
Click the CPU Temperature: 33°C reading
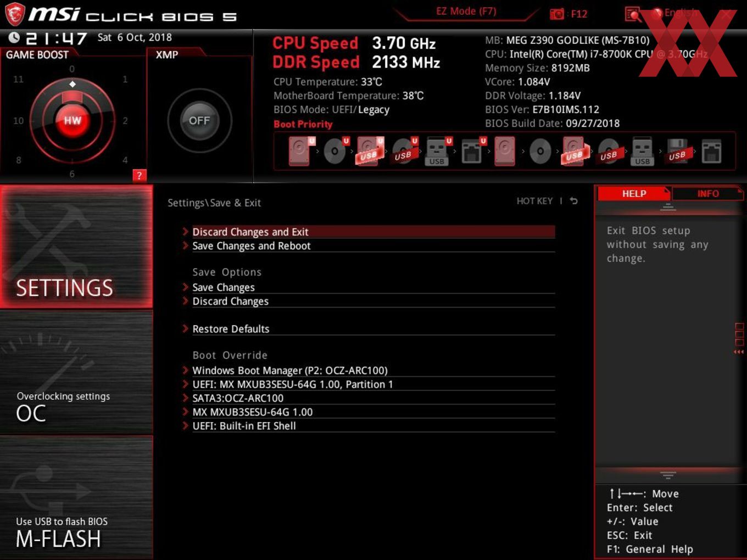(328, 82)
